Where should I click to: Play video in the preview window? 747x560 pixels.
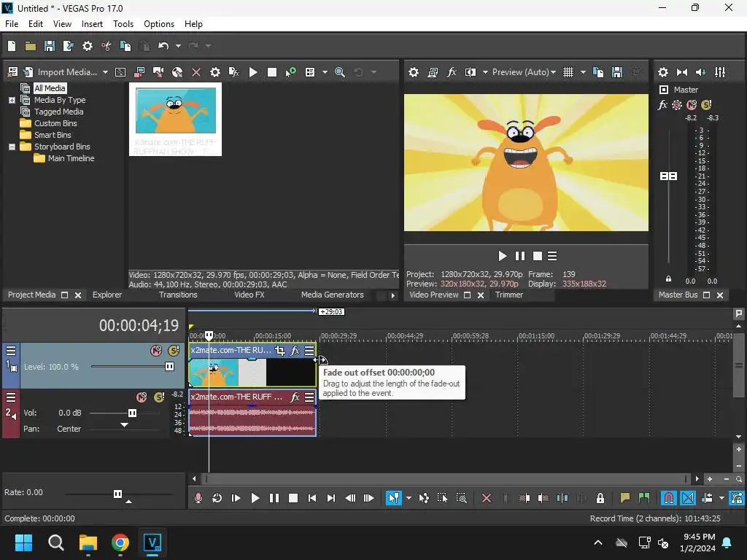pyautogui.click(x=502, y=256)
